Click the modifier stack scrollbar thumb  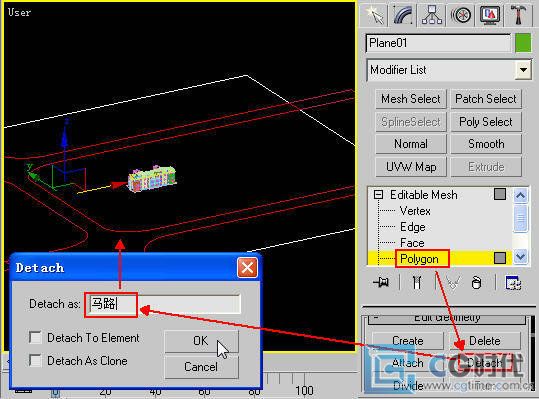[520, 218]
